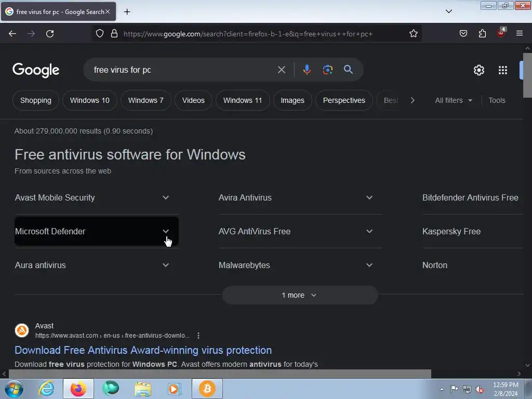The width and height of the screenshot is (532, 399).
Task: Click the muted volume tray icon
Action: (480, 390)
